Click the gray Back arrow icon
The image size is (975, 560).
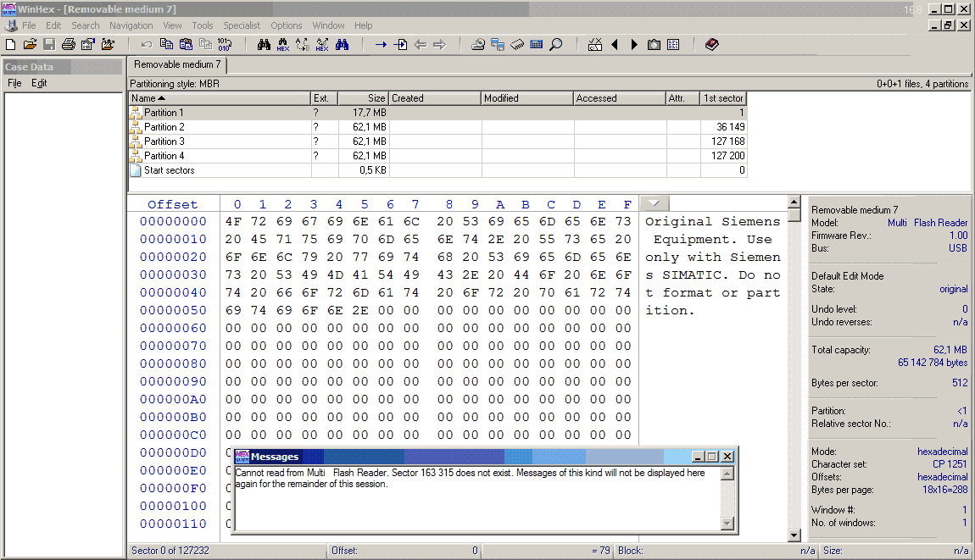click(421, 45)
